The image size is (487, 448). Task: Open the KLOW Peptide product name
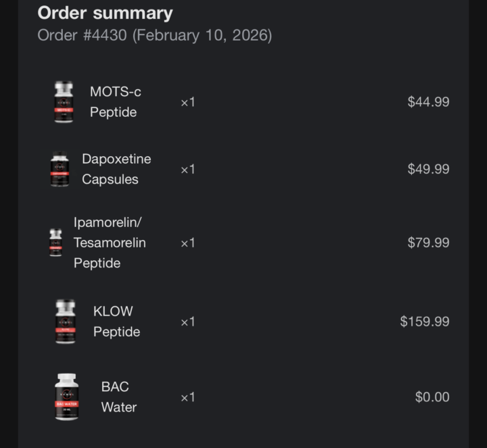pos(116,322)
